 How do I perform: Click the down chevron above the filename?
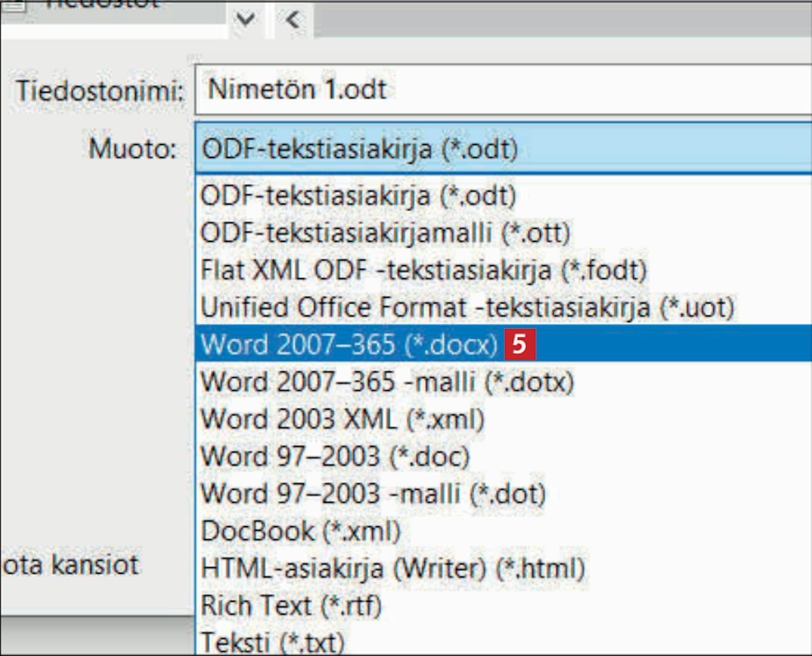point(245,20)
